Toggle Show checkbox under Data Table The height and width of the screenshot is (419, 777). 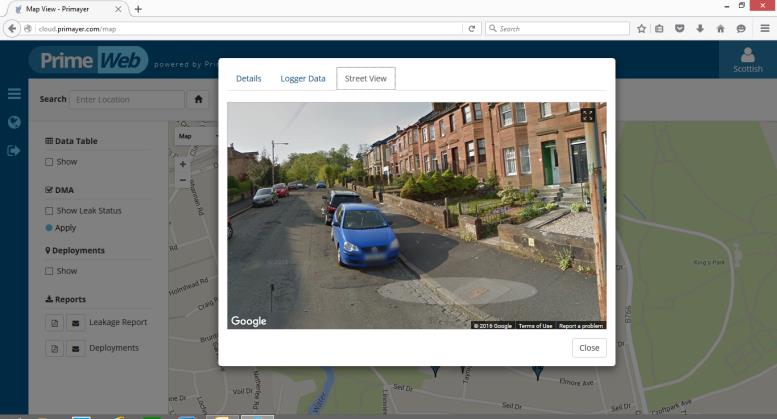[49, 162]
